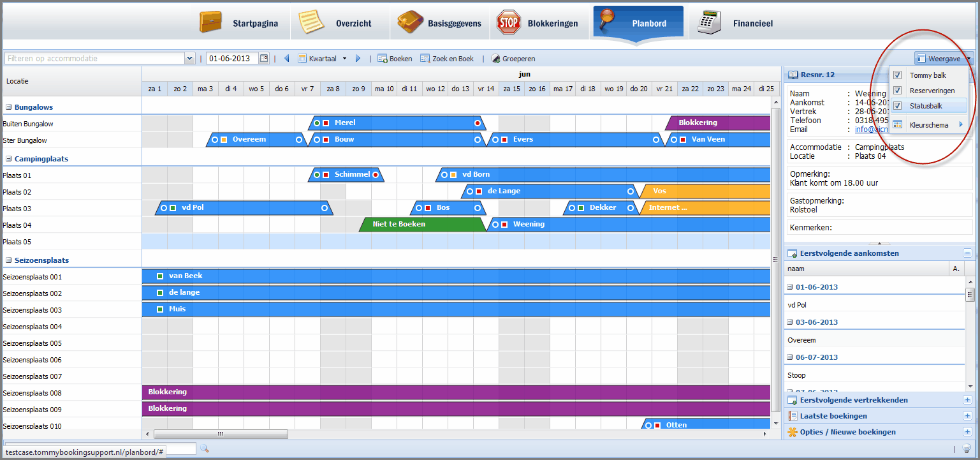Viewport: 980px width, 460px height.
Task: Toggle the Tommy balk checkbox
Action: (x=897, y=75)
